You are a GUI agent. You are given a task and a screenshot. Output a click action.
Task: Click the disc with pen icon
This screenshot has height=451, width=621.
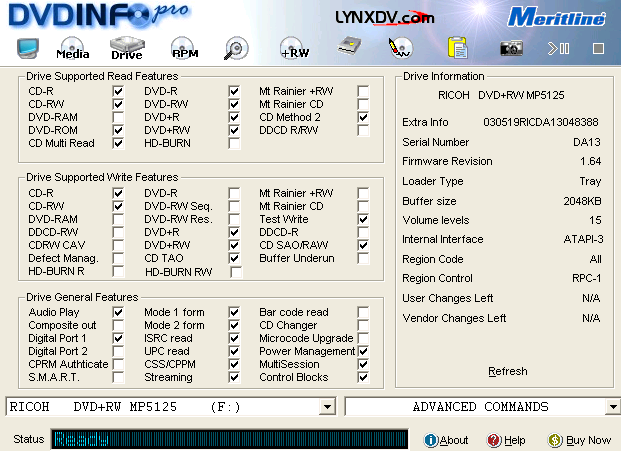tap(400, 48)
